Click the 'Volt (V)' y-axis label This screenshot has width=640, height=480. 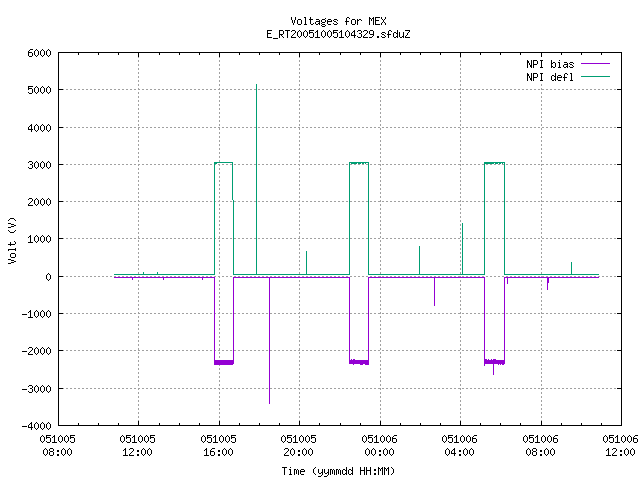tap(12, 240)
